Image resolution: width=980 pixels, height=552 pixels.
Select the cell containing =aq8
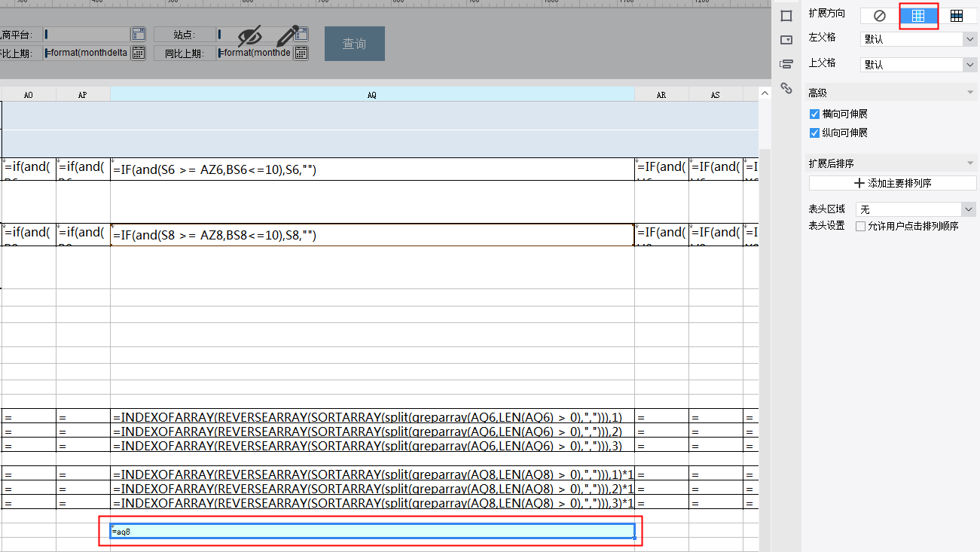pyautogui.click(x=372, y=532)
